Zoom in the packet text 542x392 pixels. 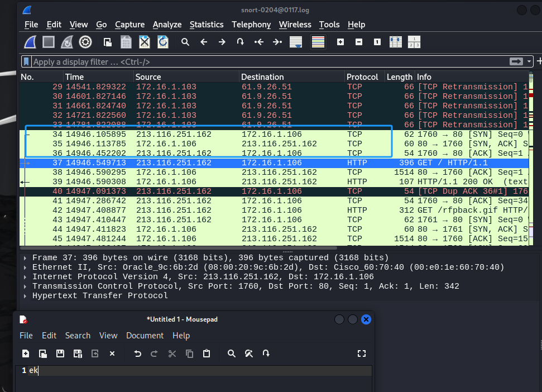340,42
